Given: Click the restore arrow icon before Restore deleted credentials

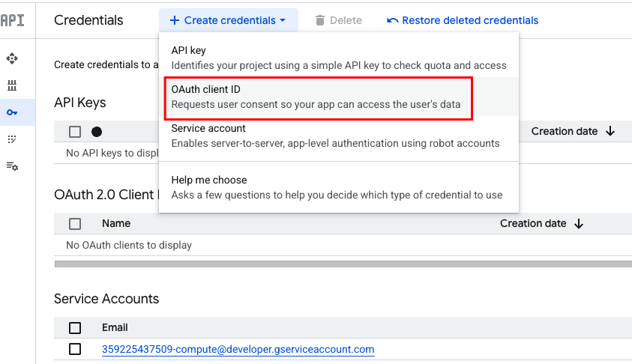Looking at the screenshot, I should coord(393,20).
